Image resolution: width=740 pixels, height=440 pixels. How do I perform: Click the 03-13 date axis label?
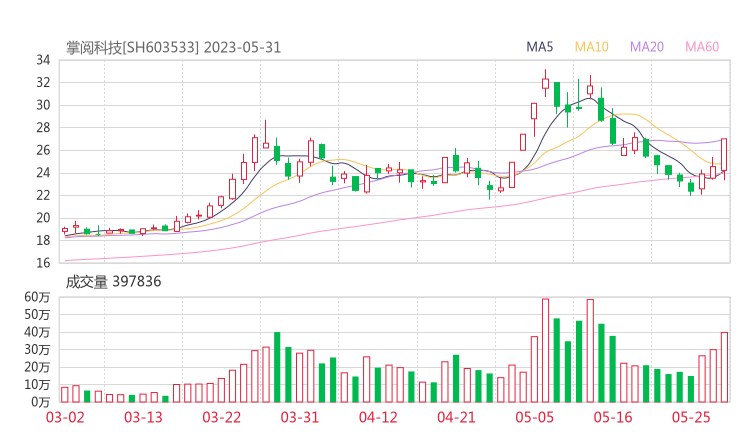point(143,417)
